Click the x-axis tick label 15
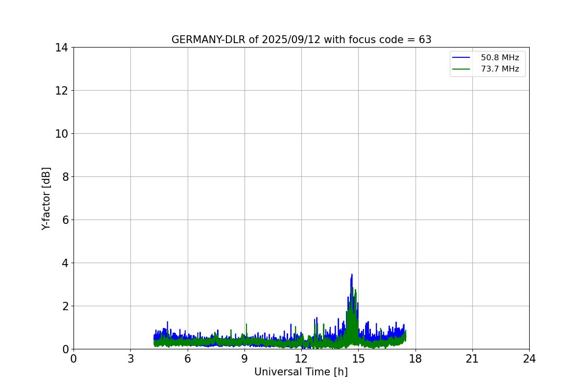 (358, 359)
